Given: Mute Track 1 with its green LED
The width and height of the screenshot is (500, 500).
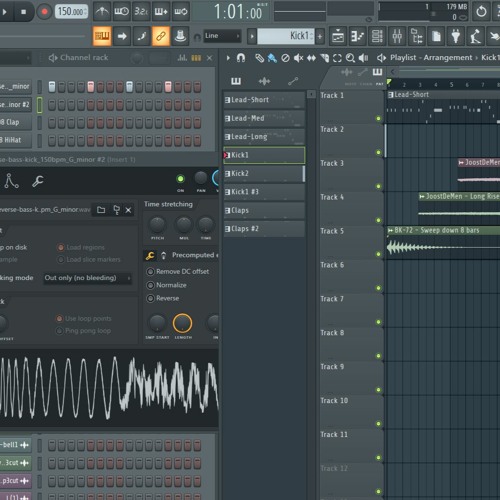Looking at the screenshot, I should coord(378,118).
